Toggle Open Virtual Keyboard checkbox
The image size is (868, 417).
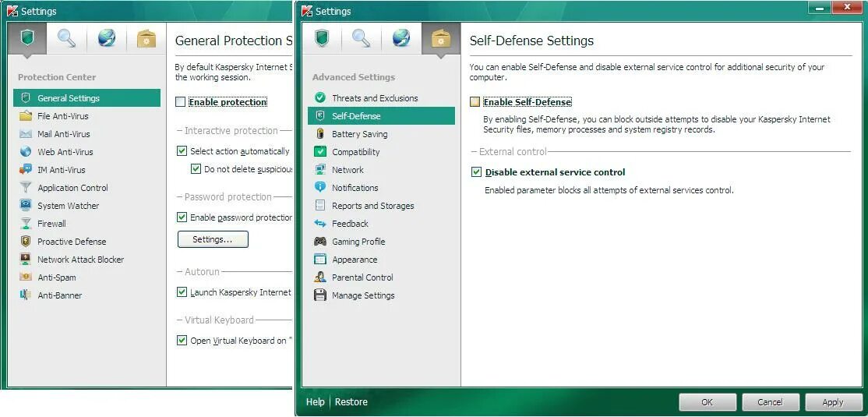182,341
